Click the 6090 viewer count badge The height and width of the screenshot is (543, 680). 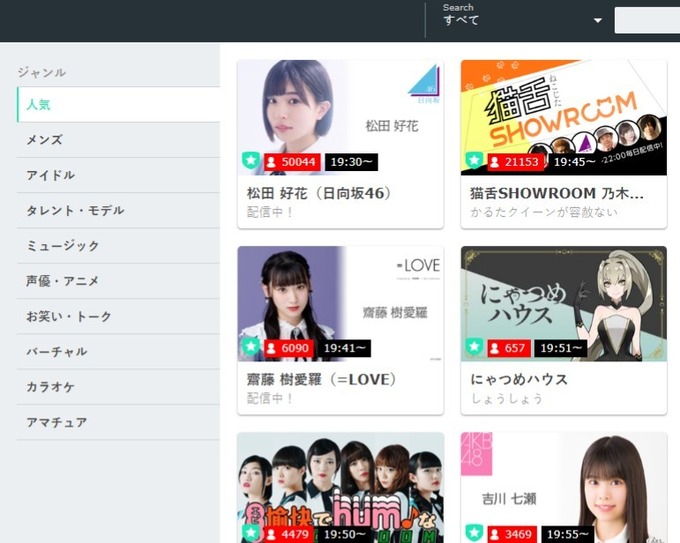(x=288, y=348)
